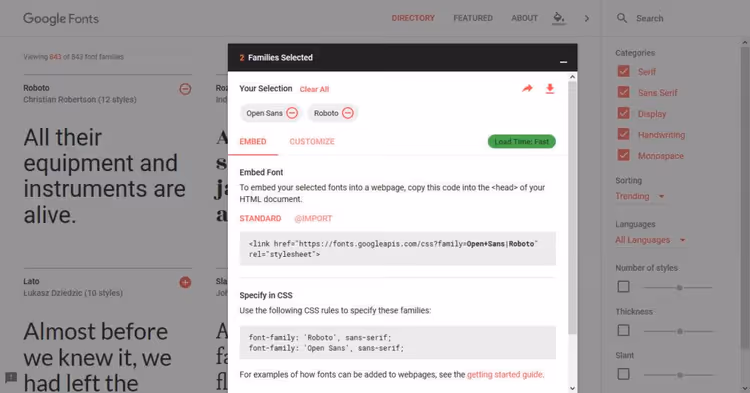Click the search magnifier icon

622,18
